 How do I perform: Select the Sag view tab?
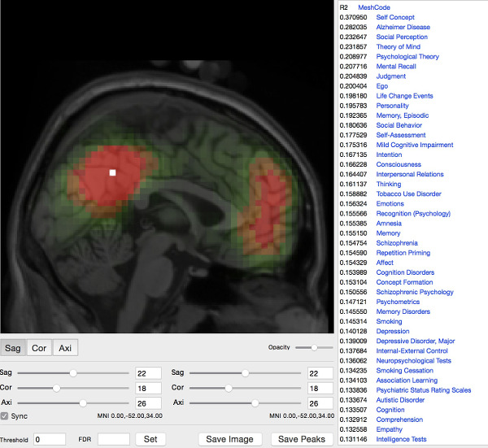[x=12, y=348]
